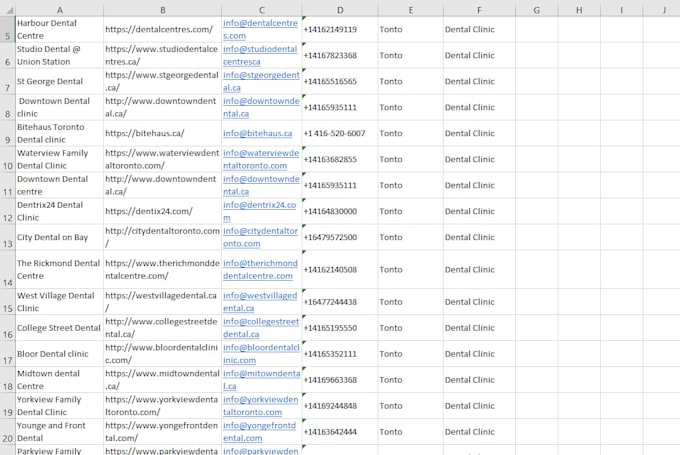This screenshot has height=455, width=680.
Task: Select phone cell +1 416-520-6007
Action: pyautogui.click(x=340, y=134)
